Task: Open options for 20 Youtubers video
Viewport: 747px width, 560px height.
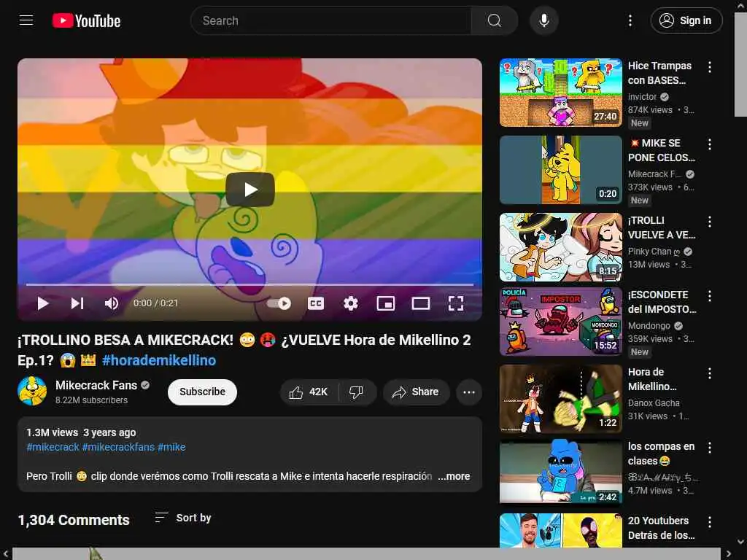Action: coord(709,522)
